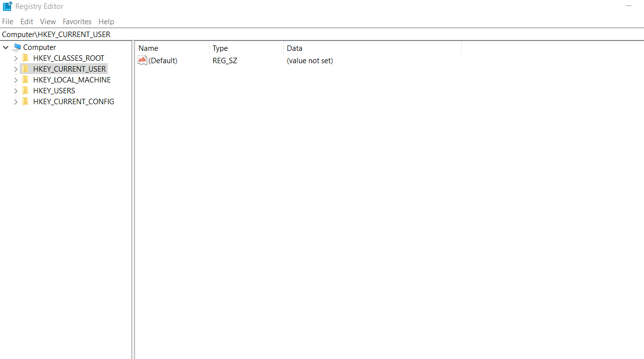
Task: Click the HKEY_LOCAL_MACHINE folder icon
Action: 26,80
